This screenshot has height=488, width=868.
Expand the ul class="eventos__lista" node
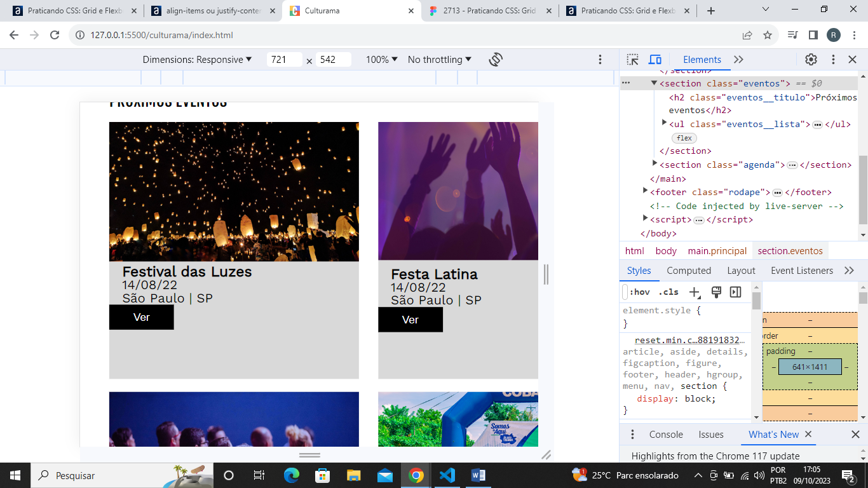(664, 122)
